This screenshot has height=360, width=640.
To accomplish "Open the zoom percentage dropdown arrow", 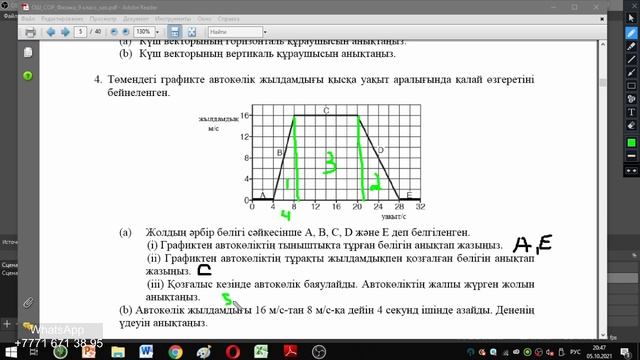I will pyautogui.click(x=158, y=32).
